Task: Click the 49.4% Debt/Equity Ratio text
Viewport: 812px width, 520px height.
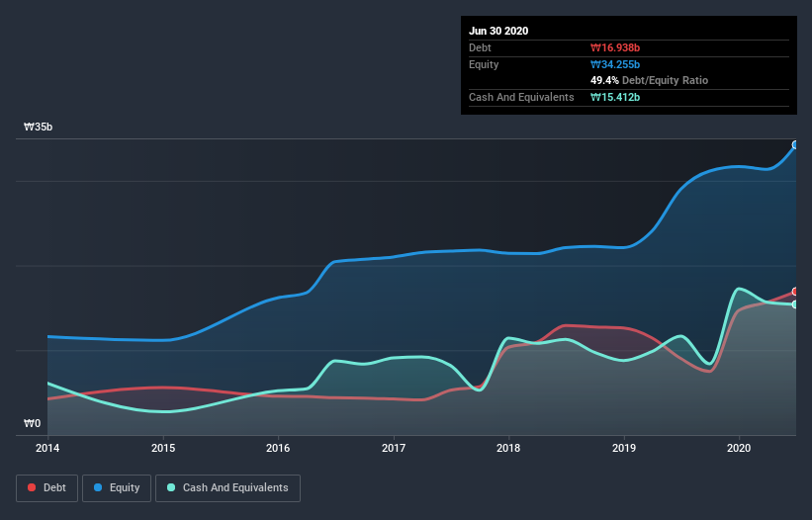Action: 650,80
